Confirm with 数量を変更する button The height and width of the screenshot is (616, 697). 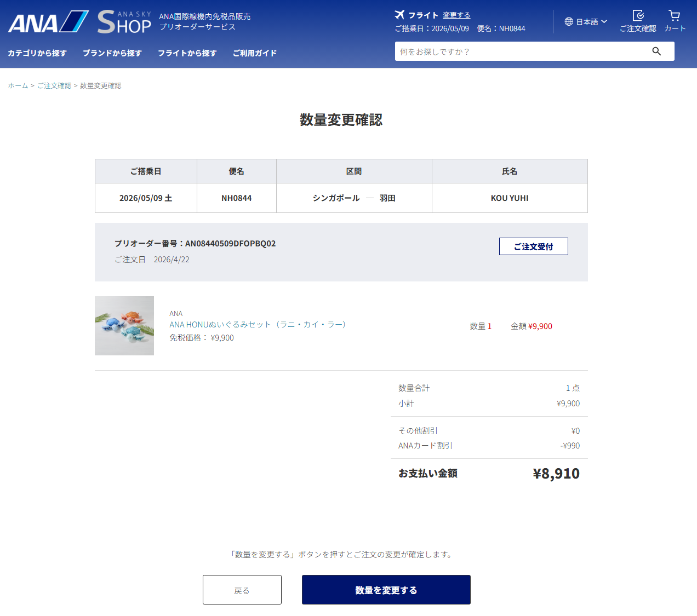pyautogui.click(x=386, y=590)
